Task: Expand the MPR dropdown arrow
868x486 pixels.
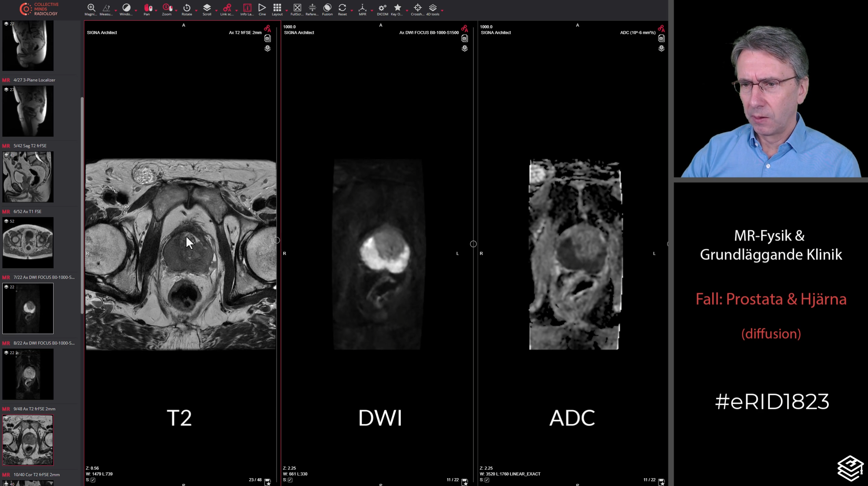Action: pyautogui.click(x=372, y=11)
